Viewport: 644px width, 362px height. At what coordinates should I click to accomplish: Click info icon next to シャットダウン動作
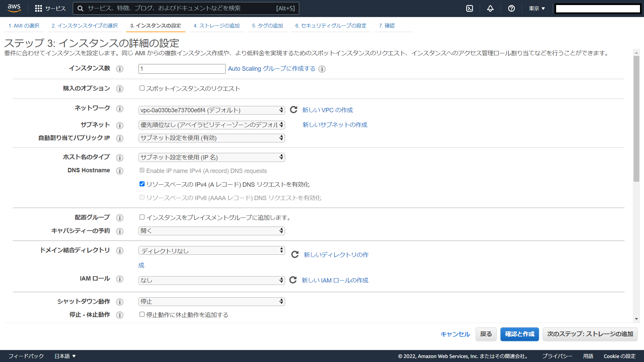click(120, 302)
